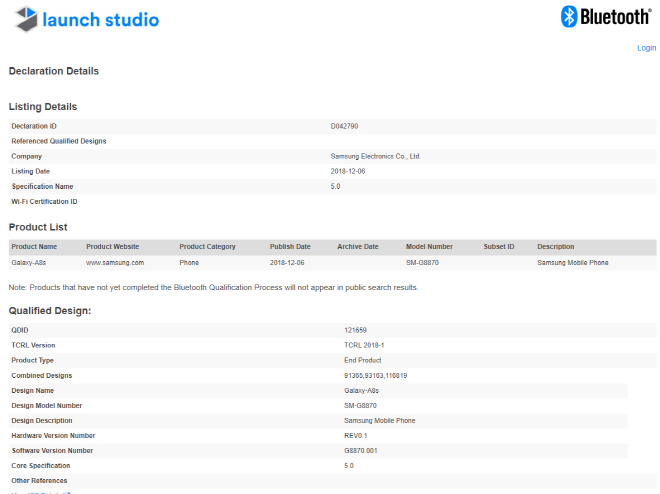Click the Declaration Details heading

[x=54, y=71]
